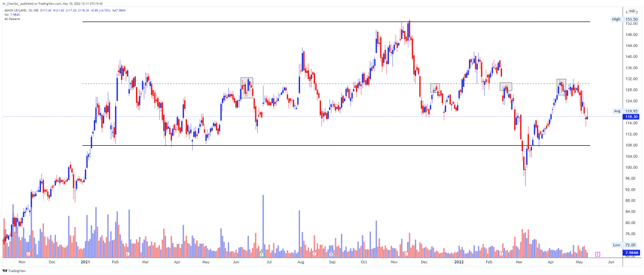Viewport: 644px width, 275px height.
Task: Open the earnings marker near February 2021
Action: (127, 254)
